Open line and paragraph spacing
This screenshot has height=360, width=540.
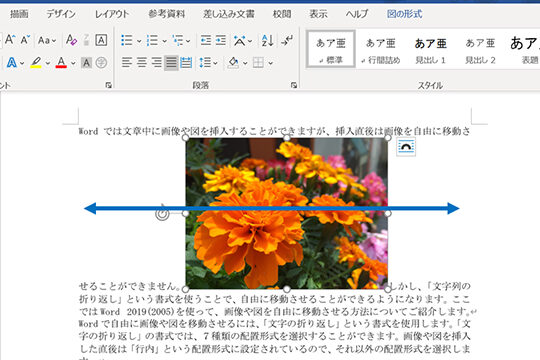tap(205, 63)
